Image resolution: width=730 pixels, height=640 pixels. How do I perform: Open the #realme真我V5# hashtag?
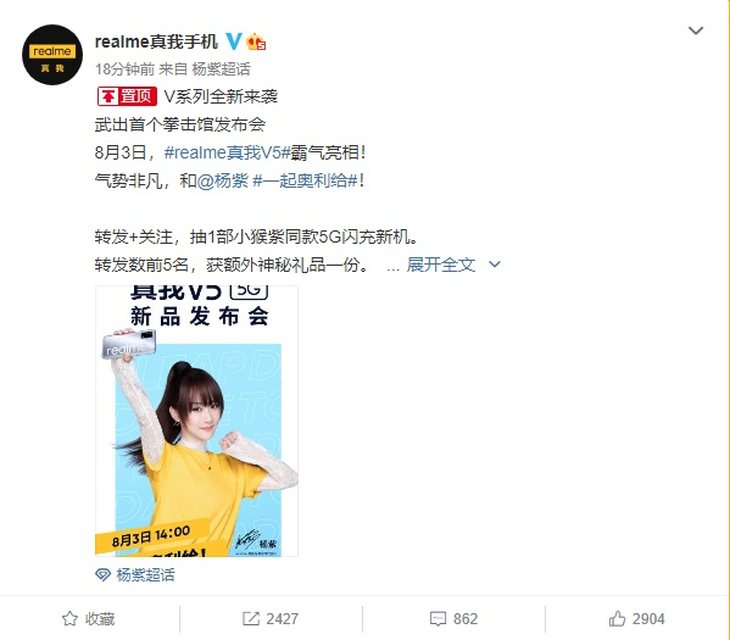227,153
